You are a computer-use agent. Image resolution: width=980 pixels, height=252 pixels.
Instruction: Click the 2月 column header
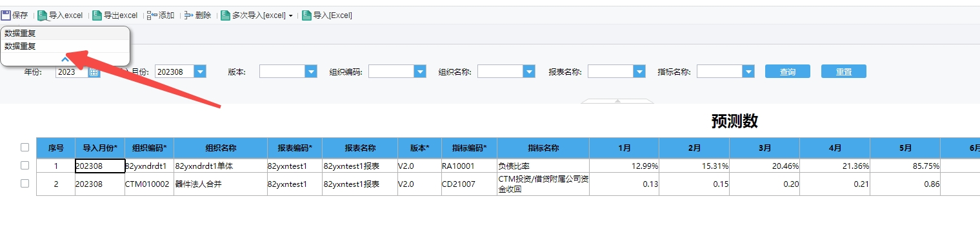pos(694,148)
